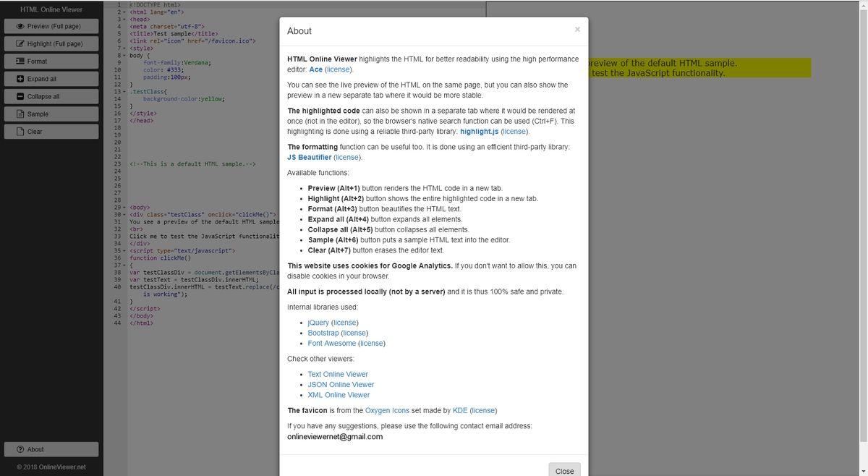
Task: Click the <title>Test sample</title> code line
Action: (x=174, y=34)
